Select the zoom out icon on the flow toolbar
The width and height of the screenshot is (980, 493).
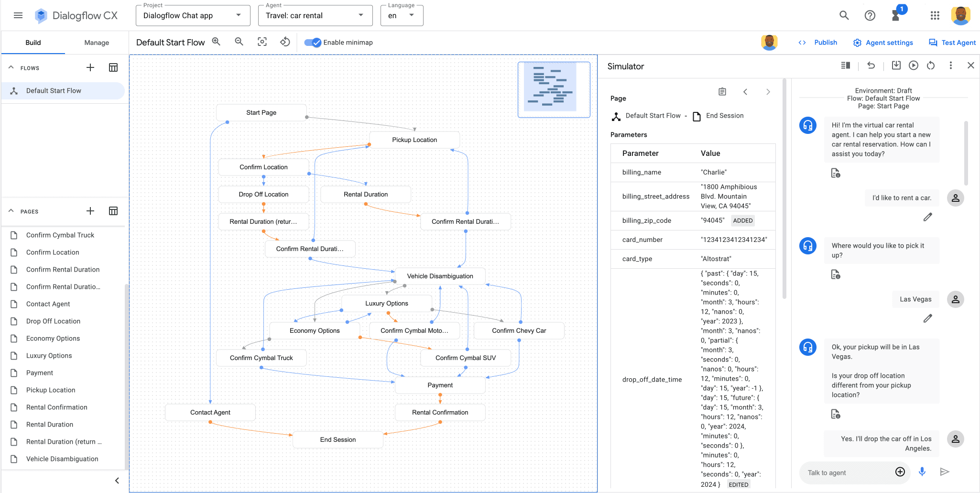click(x=239, y=42)
